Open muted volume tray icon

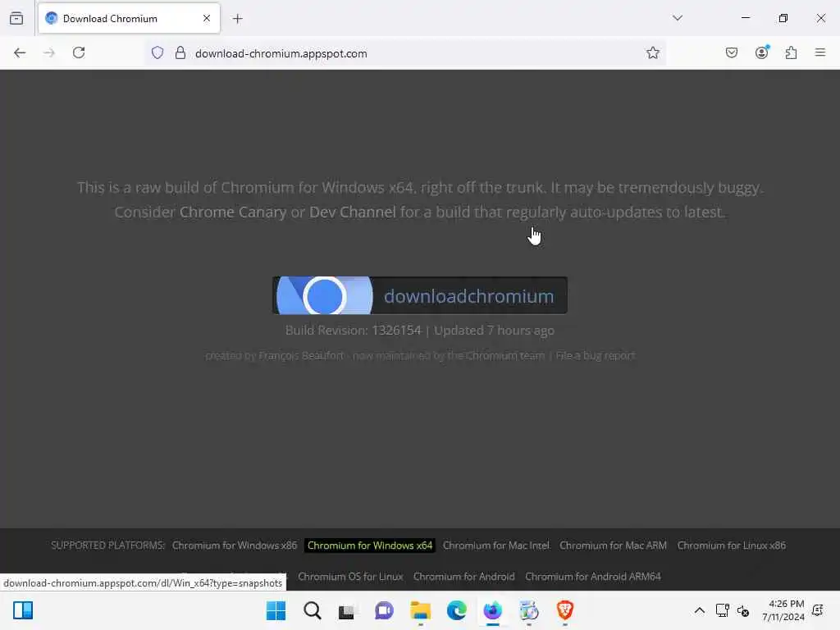click(x=743, y=610)
